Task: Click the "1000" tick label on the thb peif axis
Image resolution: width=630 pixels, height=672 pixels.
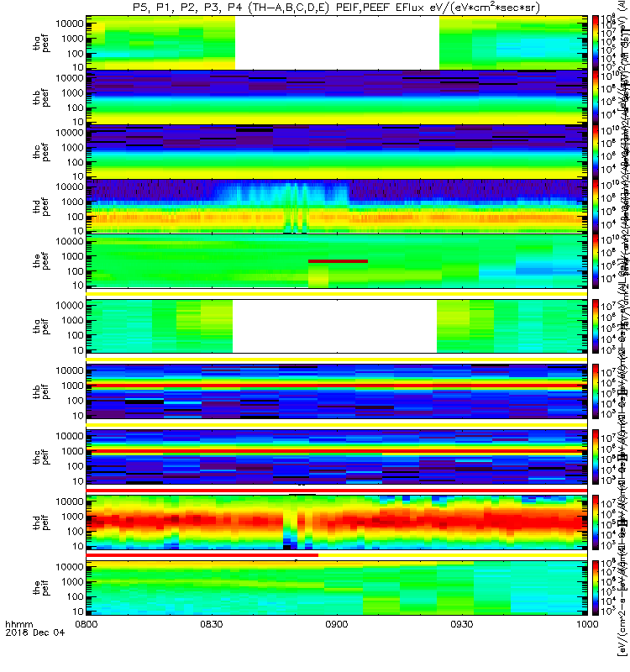Action: 72,386
